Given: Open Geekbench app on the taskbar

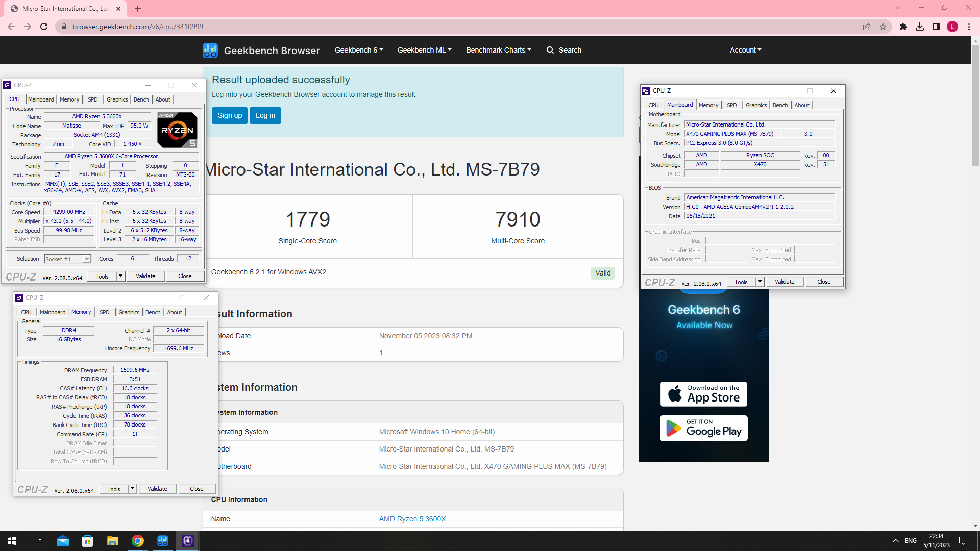Looking at the screenshot, I should coord(163,541).
